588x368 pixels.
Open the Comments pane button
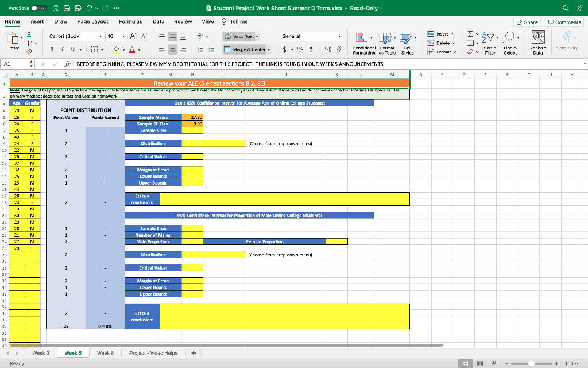pos(564,22)
